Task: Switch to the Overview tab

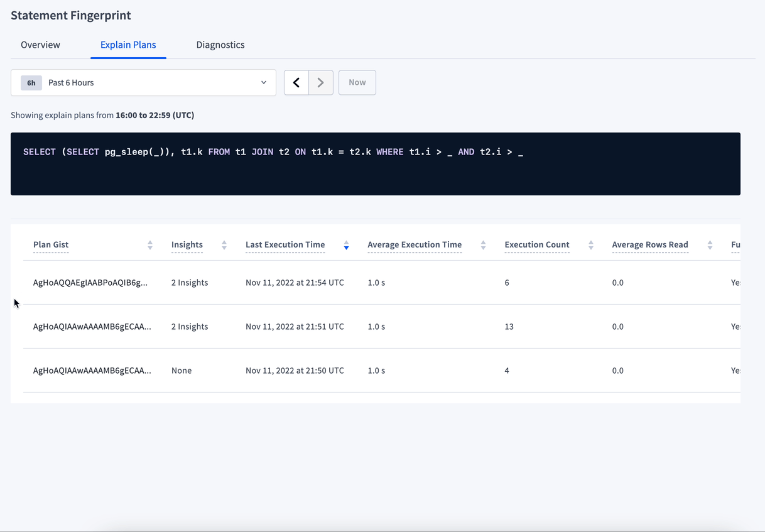Action: pyautogui.click(x=40, y=45)
